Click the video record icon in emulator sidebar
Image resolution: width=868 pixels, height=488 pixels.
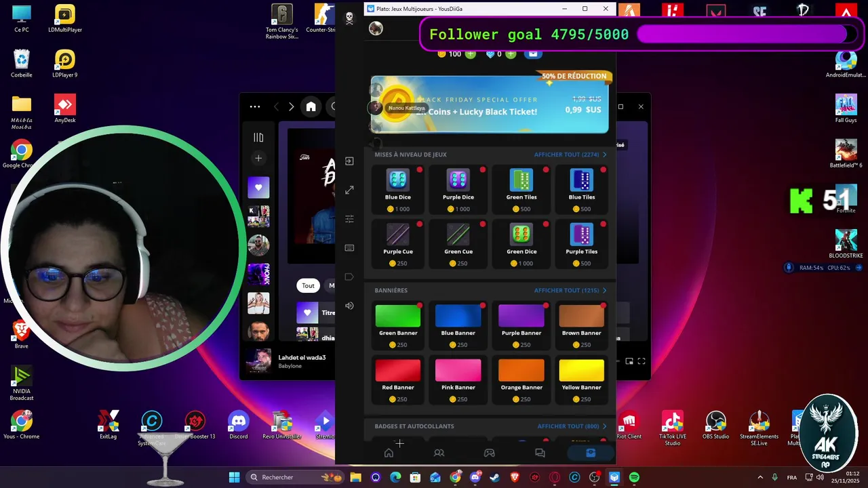coord(349,277)
